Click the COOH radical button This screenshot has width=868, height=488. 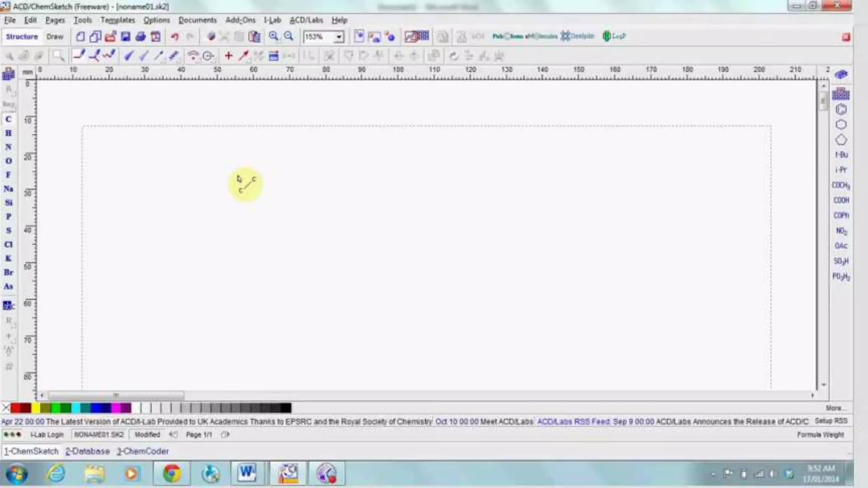[x=841, y=200]
